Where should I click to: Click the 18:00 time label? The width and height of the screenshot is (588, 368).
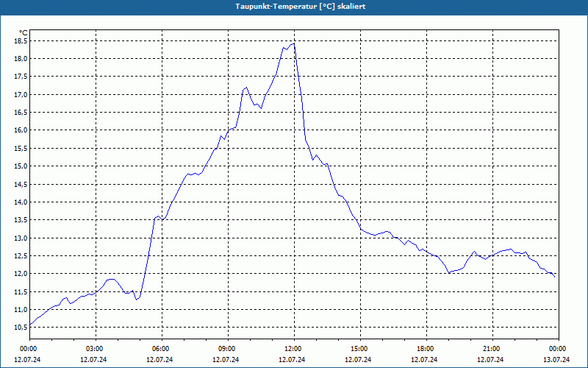tap(426, 349)
